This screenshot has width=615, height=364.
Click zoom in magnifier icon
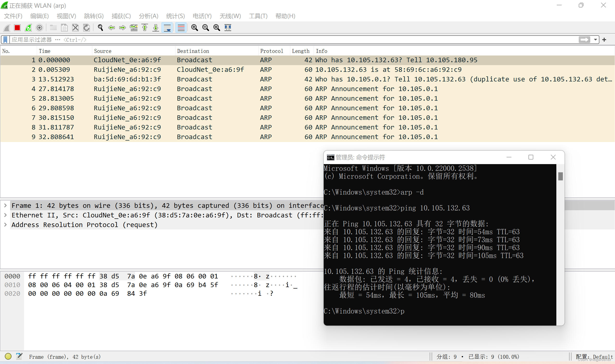(194, 28)
